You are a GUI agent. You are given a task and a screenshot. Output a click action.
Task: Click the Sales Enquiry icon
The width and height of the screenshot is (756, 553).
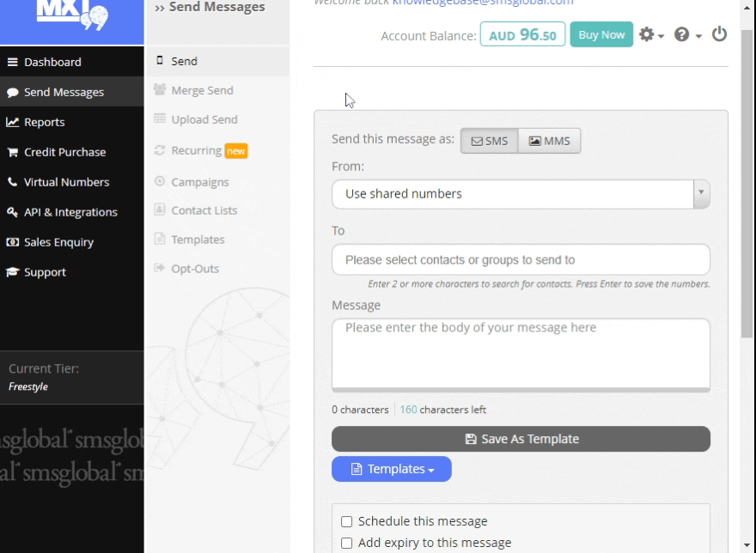click(x=13, y=242)
